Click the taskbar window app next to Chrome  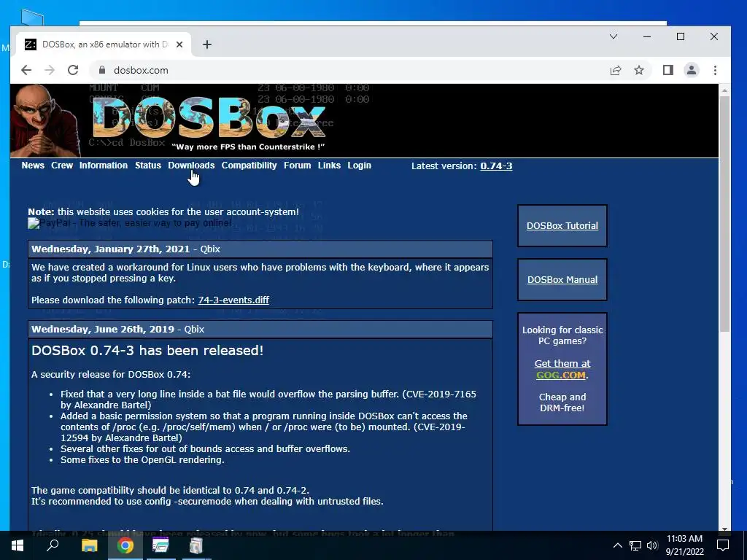click(x=160, y=545)
